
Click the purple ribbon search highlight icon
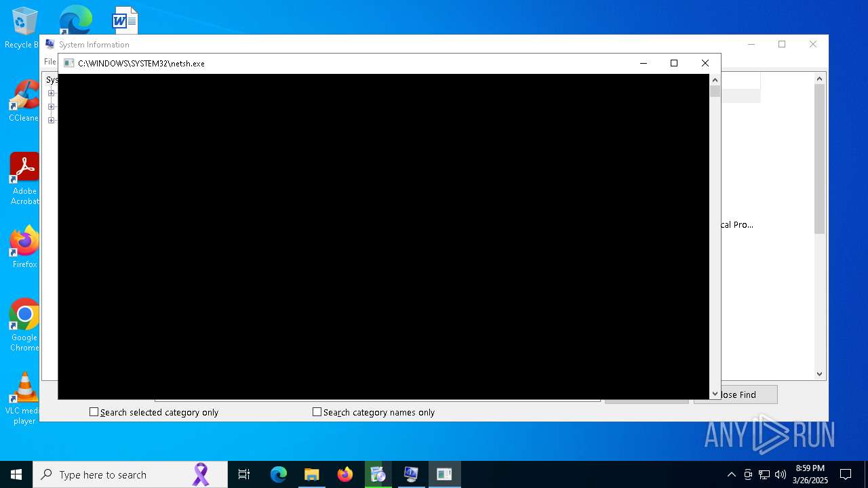(201, 474)
